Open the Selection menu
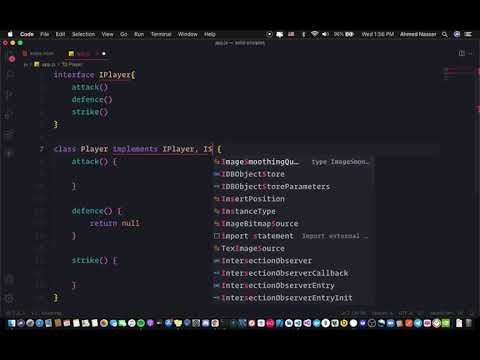The image size is (480, 360). tap(83, 34)
